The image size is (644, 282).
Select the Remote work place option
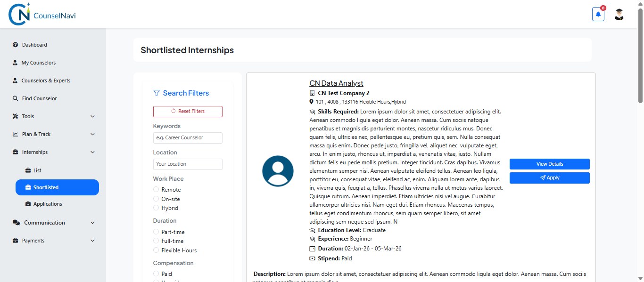coord(156,189)
